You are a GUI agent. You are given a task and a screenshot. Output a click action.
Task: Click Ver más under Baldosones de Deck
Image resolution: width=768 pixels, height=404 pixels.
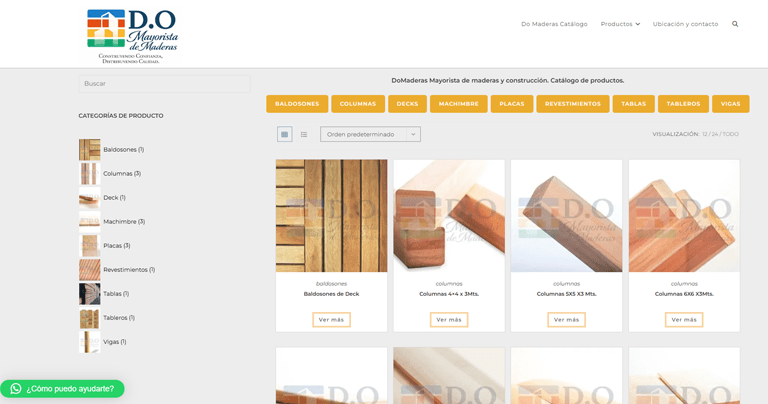[x=332, y=320]
